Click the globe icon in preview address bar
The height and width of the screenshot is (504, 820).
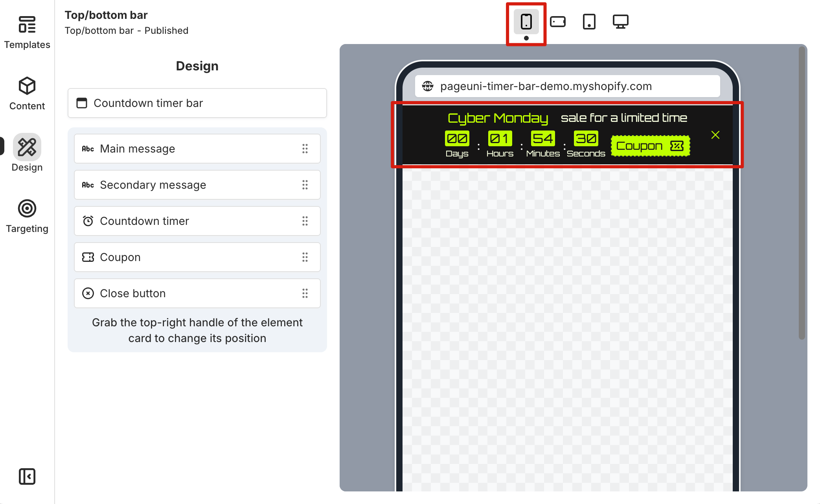pyautogui.click(x=428, y=86)
